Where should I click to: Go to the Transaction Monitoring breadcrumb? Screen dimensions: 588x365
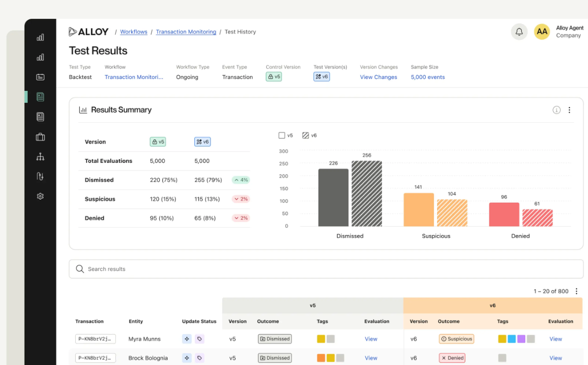[x=186, y=32]
